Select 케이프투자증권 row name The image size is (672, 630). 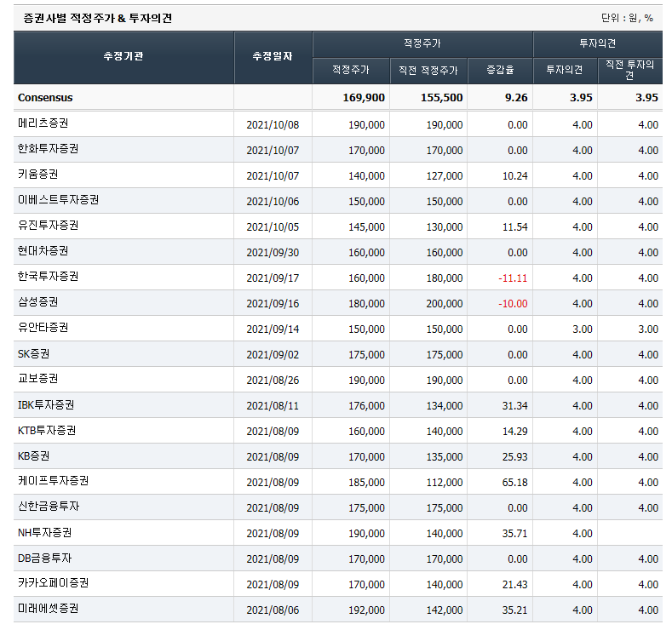(x=53, y=481)
